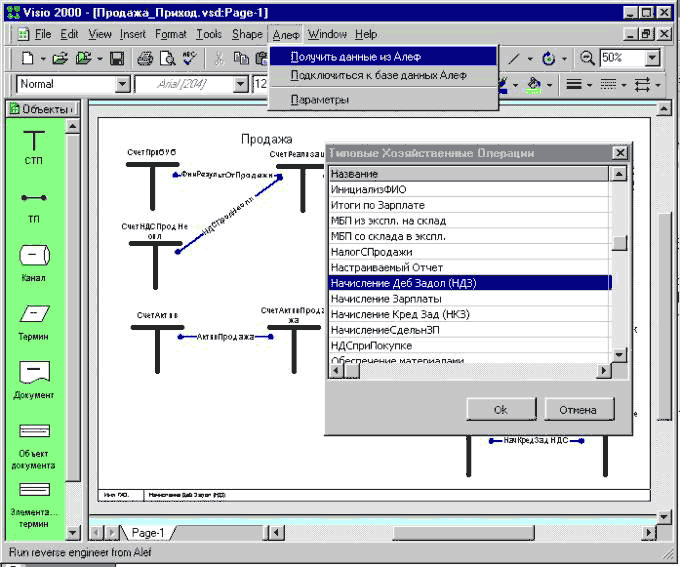
Task: Click the Open file icon
Action: (x=60, y=58)
